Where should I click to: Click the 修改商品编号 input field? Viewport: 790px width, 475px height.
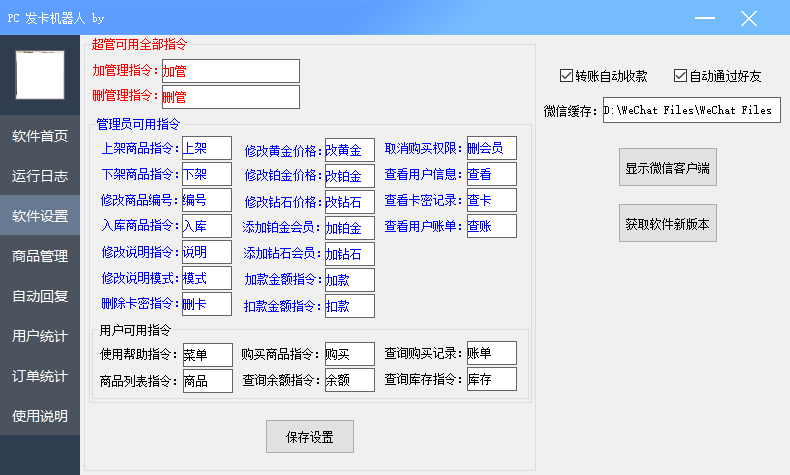click(207, 200)
